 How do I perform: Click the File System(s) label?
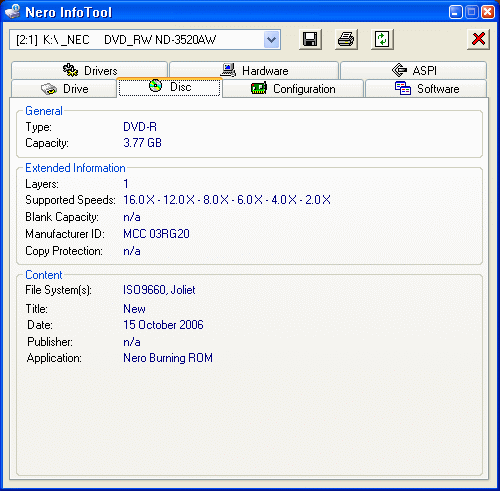tap(58, 290)
